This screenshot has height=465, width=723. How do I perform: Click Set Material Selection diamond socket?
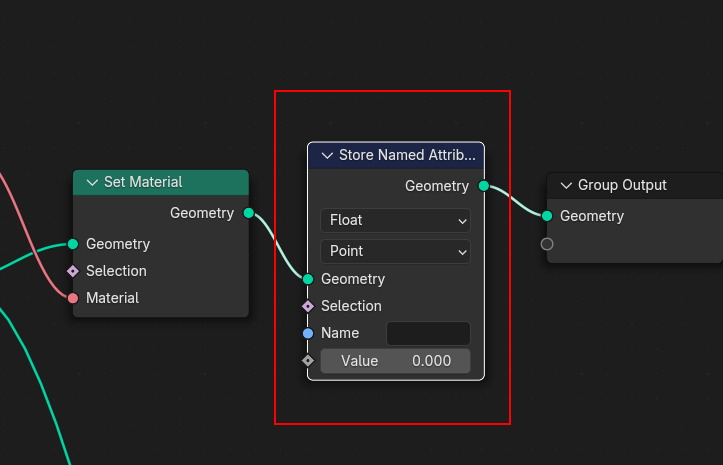(x=73, y=271)
